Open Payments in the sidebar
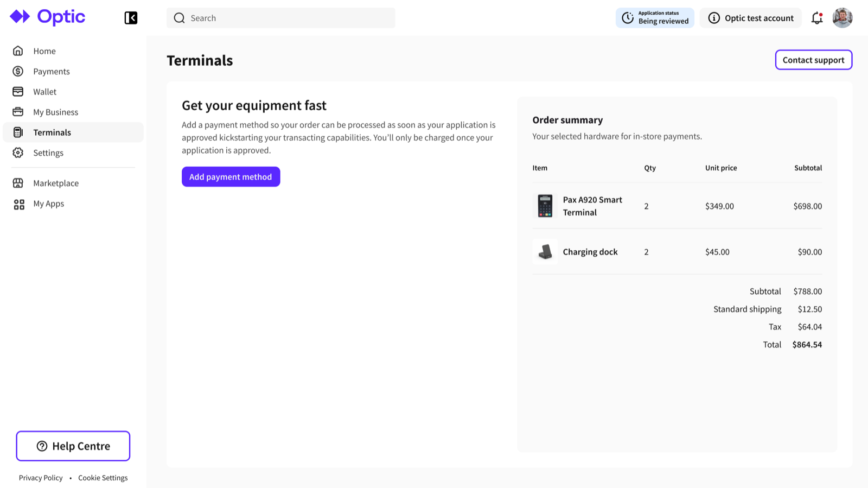 tap(73, 71)
